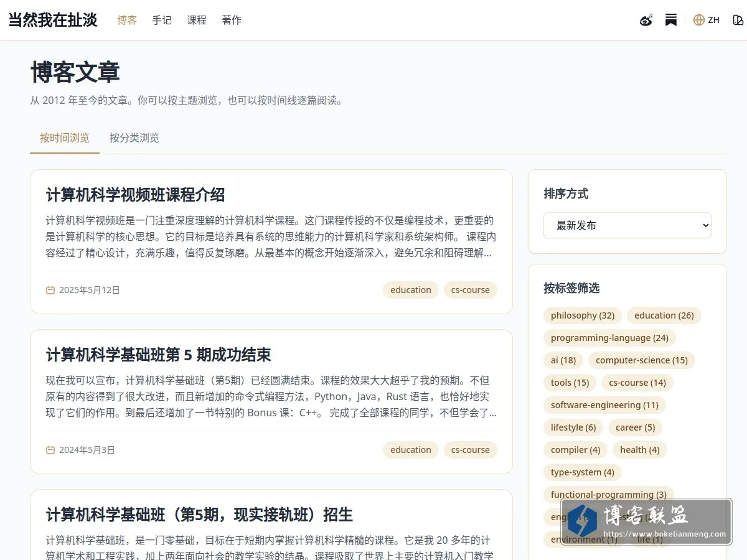This screenshot has height=560, width=747.
Task: Click the bookmark-style icon in header
Action: point(671,20)
